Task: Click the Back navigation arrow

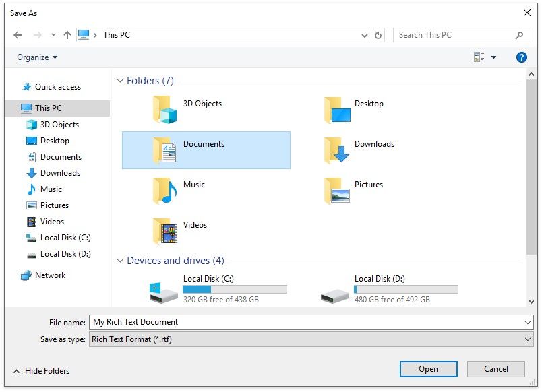Action: coord(18,35)
